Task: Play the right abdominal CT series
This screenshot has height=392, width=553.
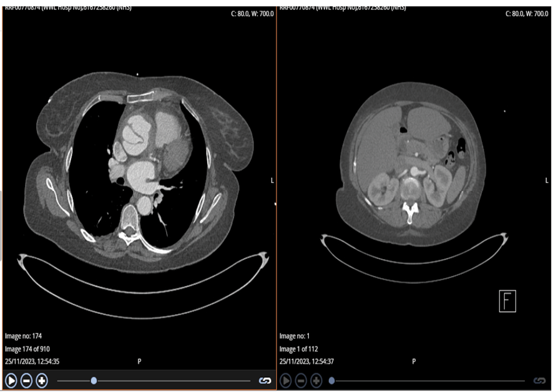Action: (286, 380)
